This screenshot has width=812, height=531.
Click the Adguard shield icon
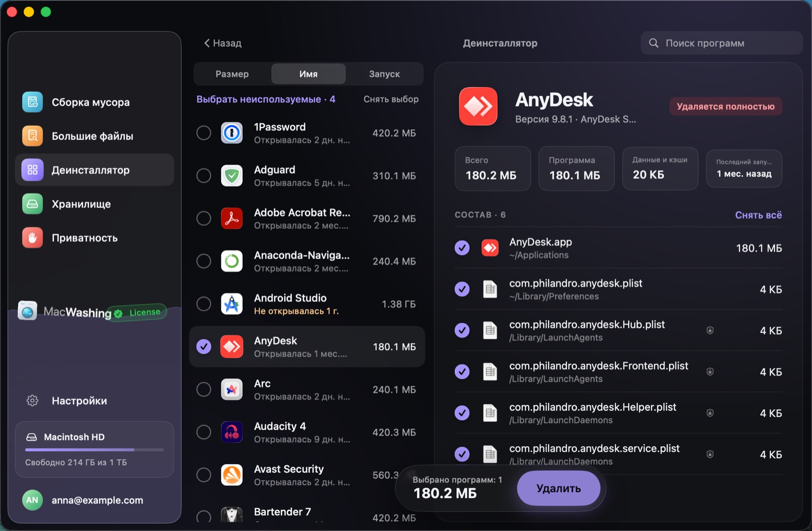[232, 175]
